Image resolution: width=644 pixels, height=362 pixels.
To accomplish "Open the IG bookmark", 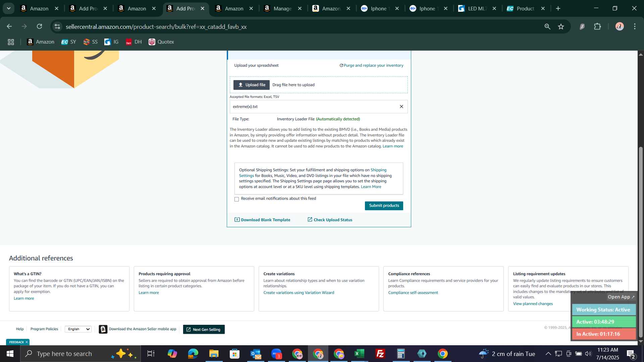I will click(112, 42).
